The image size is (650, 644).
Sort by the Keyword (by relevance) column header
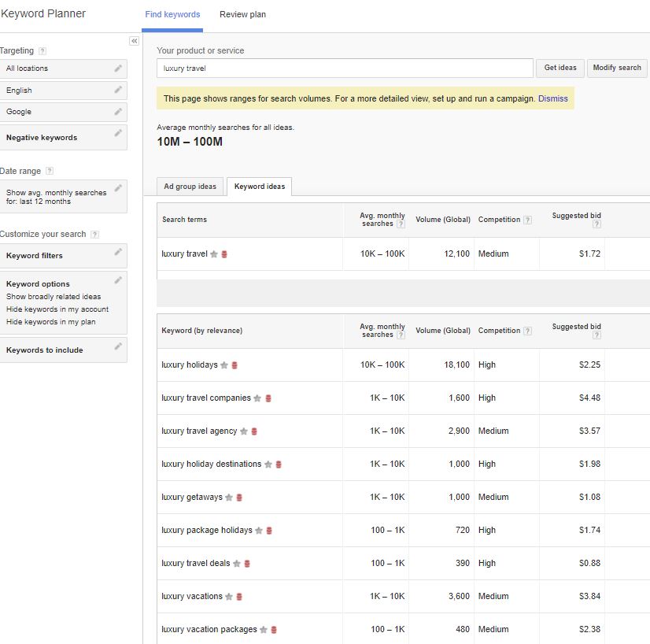tap(202, 331)
